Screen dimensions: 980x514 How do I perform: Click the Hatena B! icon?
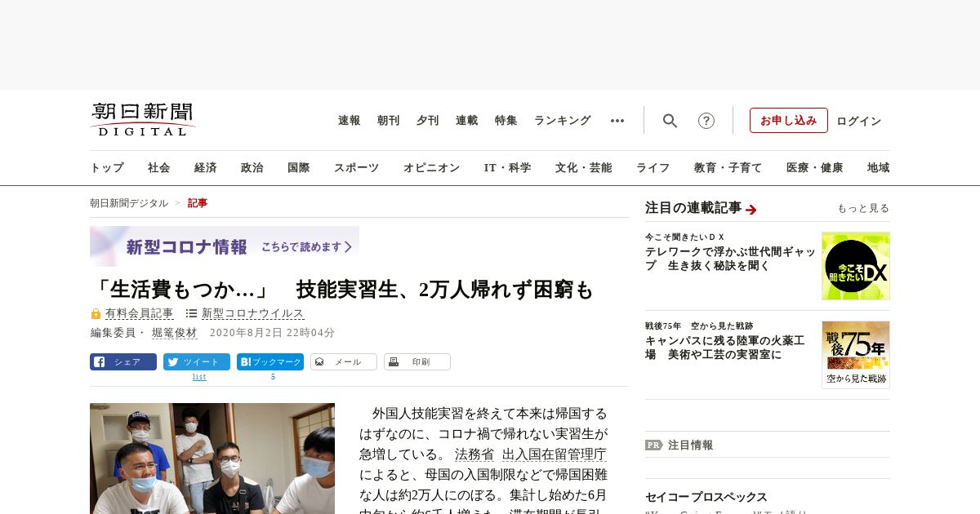(x=245, y=362)
